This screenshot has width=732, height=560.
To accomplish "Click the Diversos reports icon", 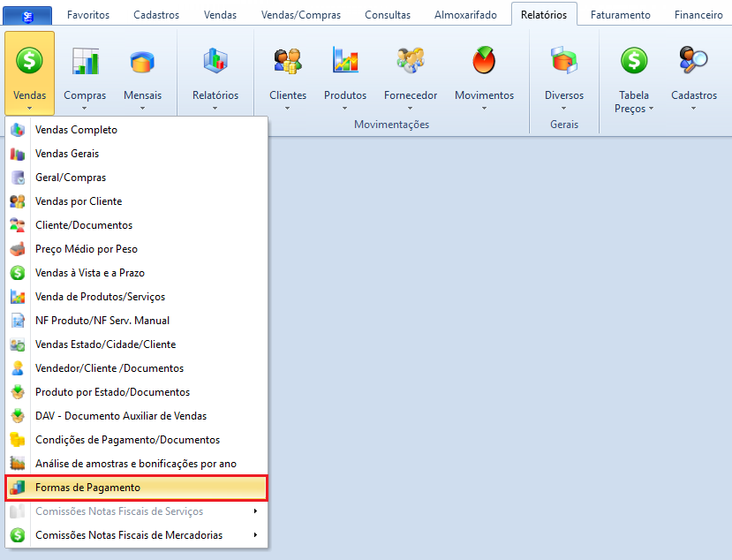I will pyautogui.click(x=563, y=62).
